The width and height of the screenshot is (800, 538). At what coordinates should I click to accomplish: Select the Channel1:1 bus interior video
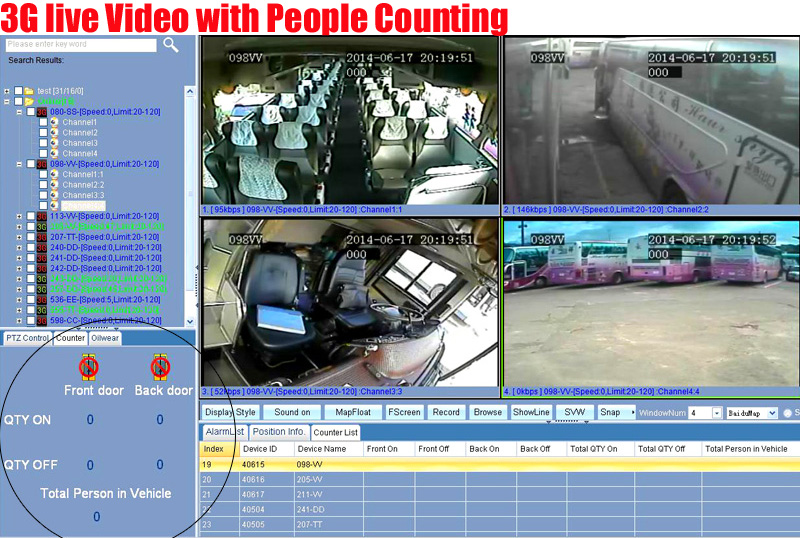pyautogui.click(x=350, y=120)
